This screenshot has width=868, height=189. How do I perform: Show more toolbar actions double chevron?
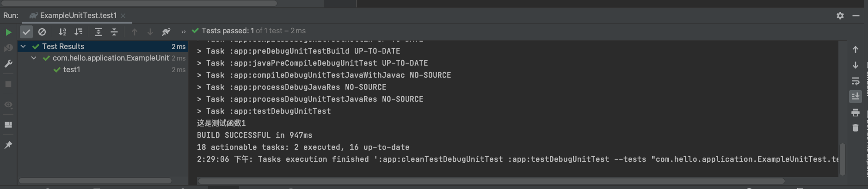[184, 32]
